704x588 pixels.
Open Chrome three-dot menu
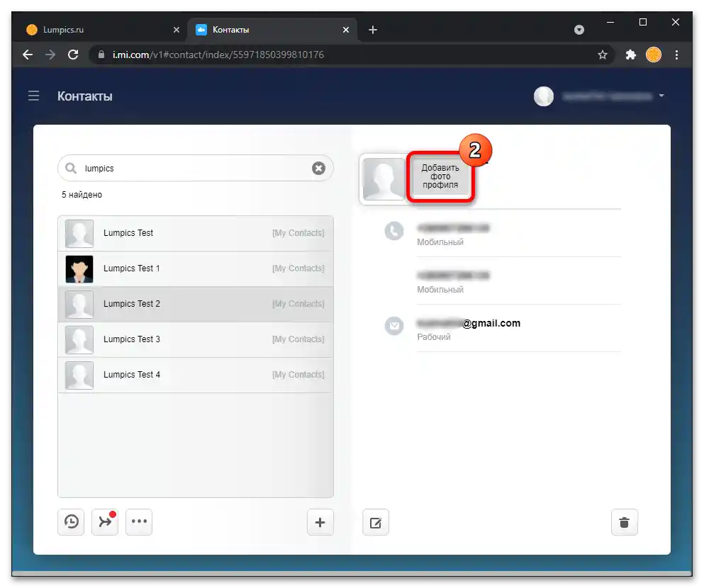click(676, 55)
